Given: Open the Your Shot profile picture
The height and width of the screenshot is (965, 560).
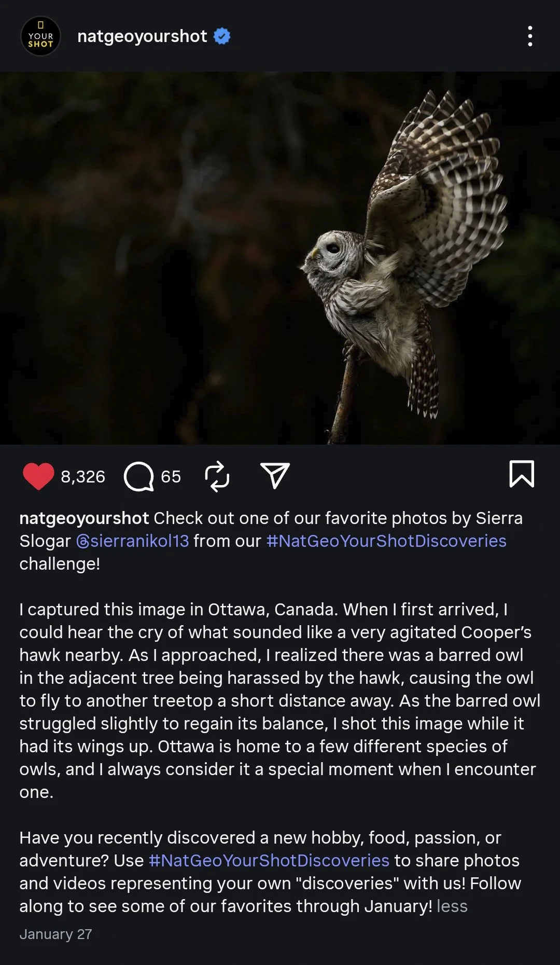Looking at the screenshot, I should tap(40, 36).
